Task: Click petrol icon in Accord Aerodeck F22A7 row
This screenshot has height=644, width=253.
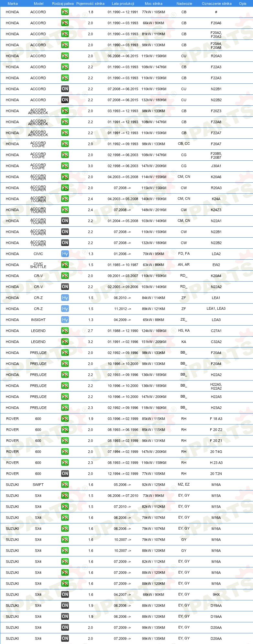Action: click(65, 133)
